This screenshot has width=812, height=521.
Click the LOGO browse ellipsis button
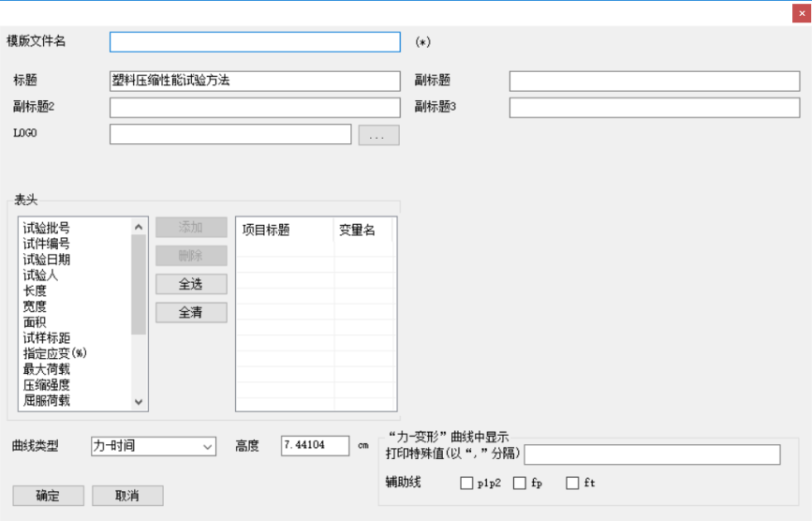378,136
